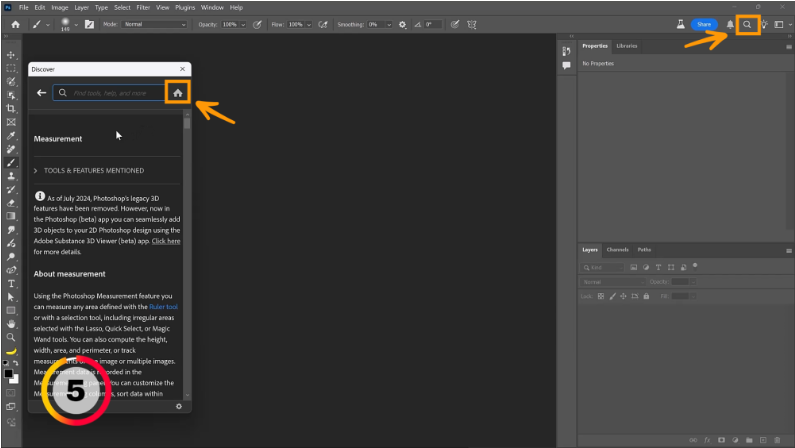
Task: Open the Discover lightbulb icon
Action: tap(765, 24)
